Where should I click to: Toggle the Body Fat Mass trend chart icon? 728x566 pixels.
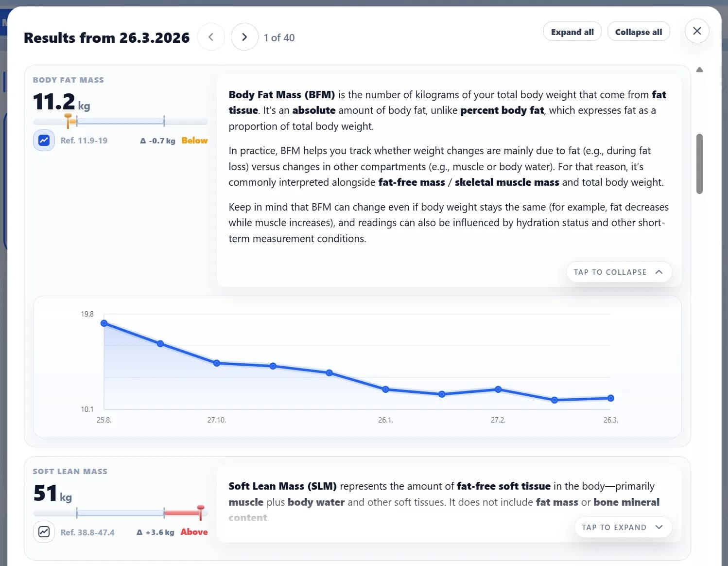click(44, 141)
